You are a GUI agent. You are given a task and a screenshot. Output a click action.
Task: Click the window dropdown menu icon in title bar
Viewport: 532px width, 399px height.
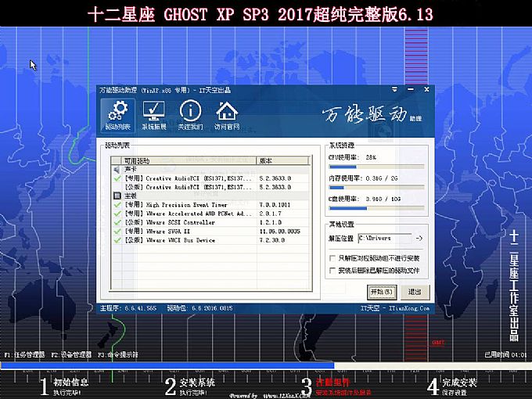point(394,89)
